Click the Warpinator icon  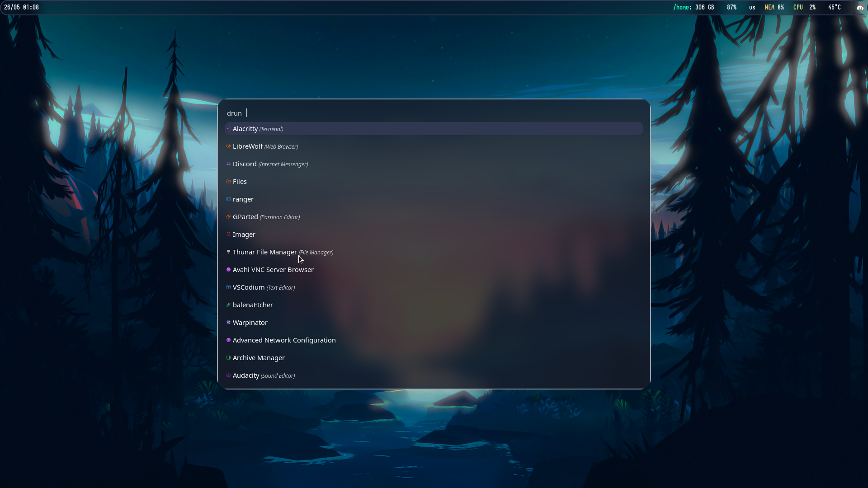click(228, 323)
